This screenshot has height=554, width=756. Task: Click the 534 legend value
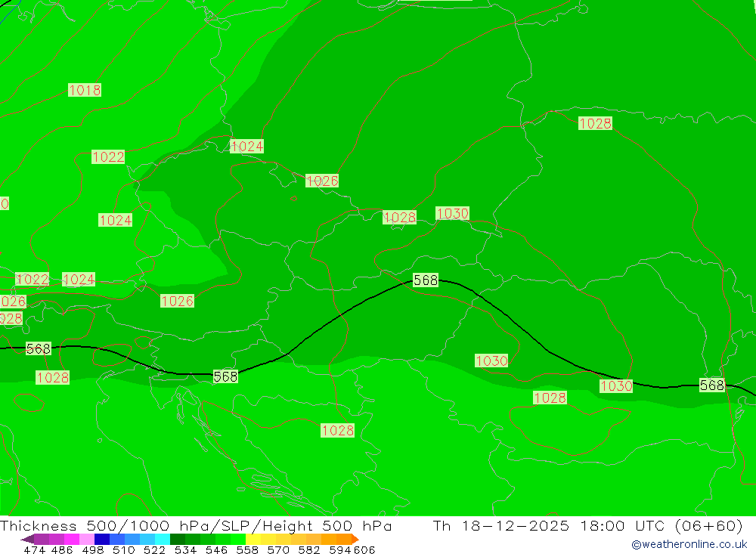click(186, 549)
